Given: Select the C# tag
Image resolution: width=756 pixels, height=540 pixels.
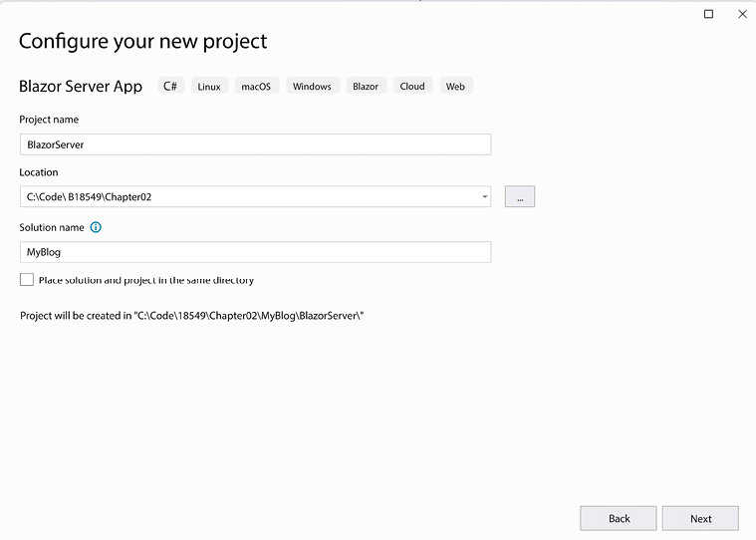Looking at the screenshot, I should click(x=170, y=87).
